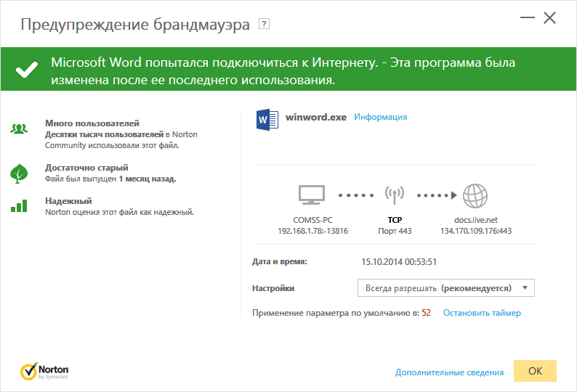577x392 pixels.
Task: Click text Файл был выпущен 1 месяц назад
Action: [x=110, y=179]
